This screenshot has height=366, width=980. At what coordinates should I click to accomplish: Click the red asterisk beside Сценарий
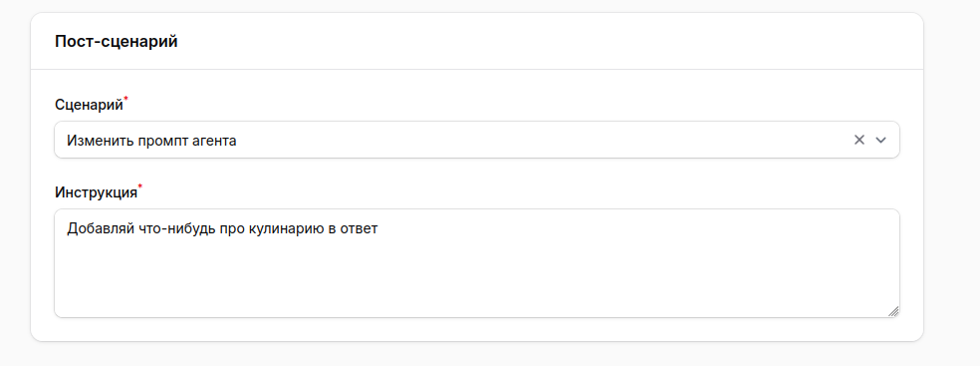[x=125, y=99]
